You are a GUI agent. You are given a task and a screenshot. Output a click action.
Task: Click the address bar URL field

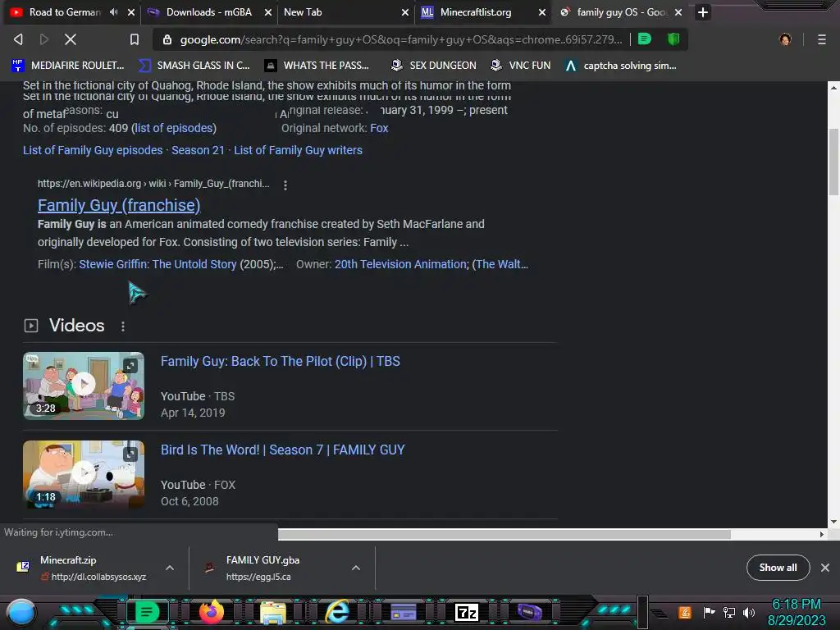pyautogui.click(x=400, y=39)
